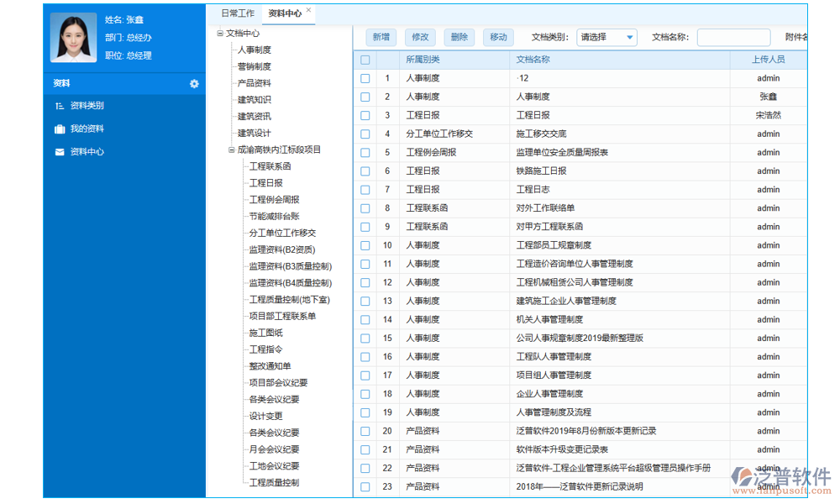
Task: Tick the checkbox for row 10
Action: [x=365, y=245]
